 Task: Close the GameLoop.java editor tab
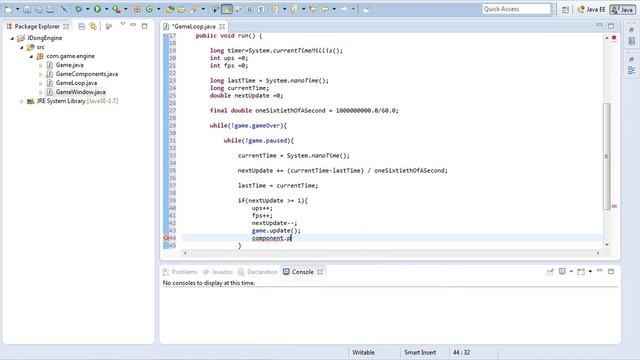point(222,26)
